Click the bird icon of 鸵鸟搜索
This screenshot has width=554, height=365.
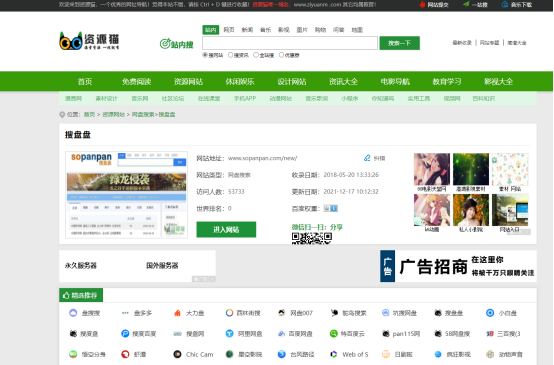[334, 313]
